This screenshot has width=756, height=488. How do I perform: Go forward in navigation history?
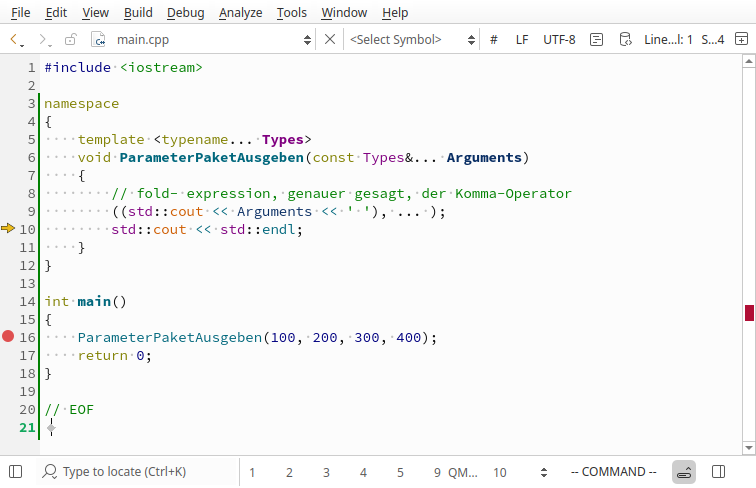[x=42, y=39]
